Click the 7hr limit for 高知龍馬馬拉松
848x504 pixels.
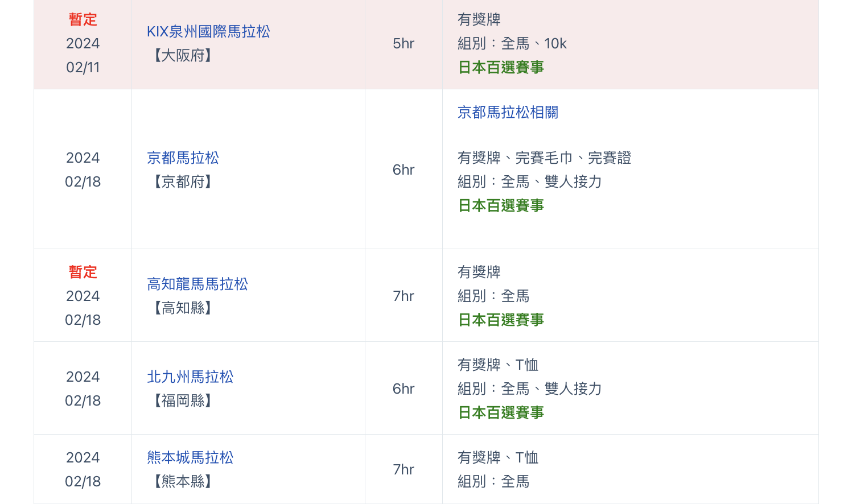point(404,296)
